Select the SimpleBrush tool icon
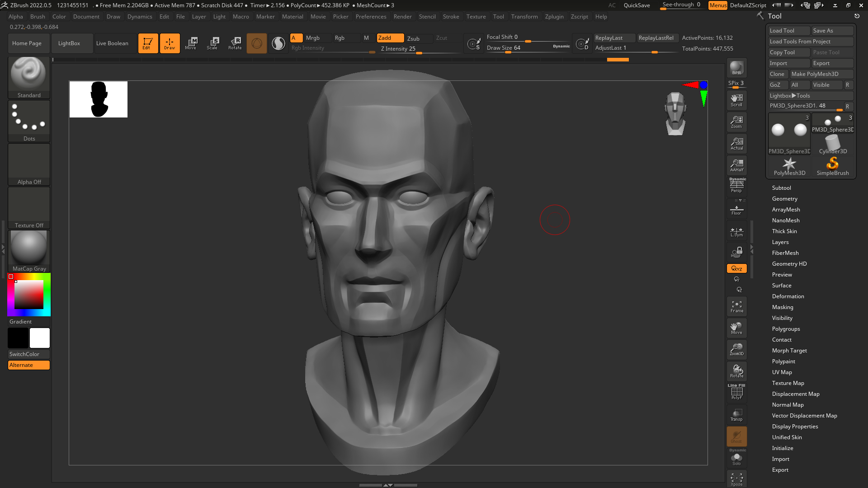The width and height of the screenshot is (868, 488). [832, 165]
